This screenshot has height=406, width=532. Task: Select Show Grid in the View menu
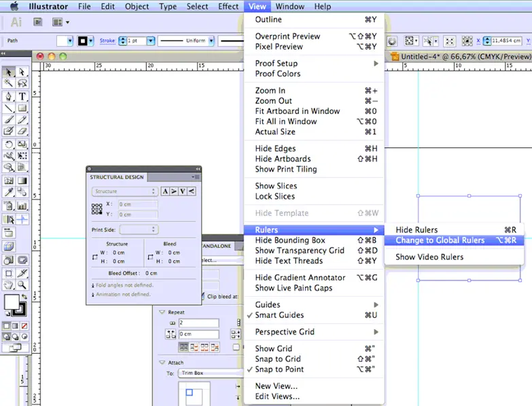[314, 349]
